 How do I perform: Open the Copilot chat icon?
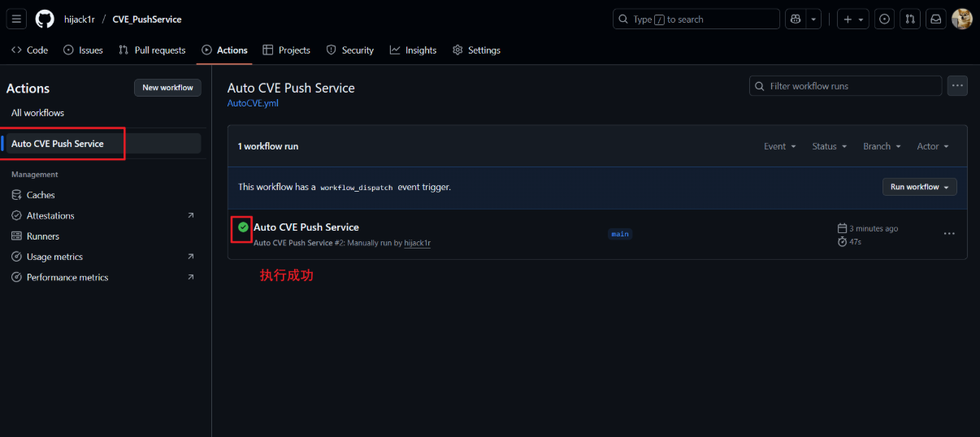[796, 19]
